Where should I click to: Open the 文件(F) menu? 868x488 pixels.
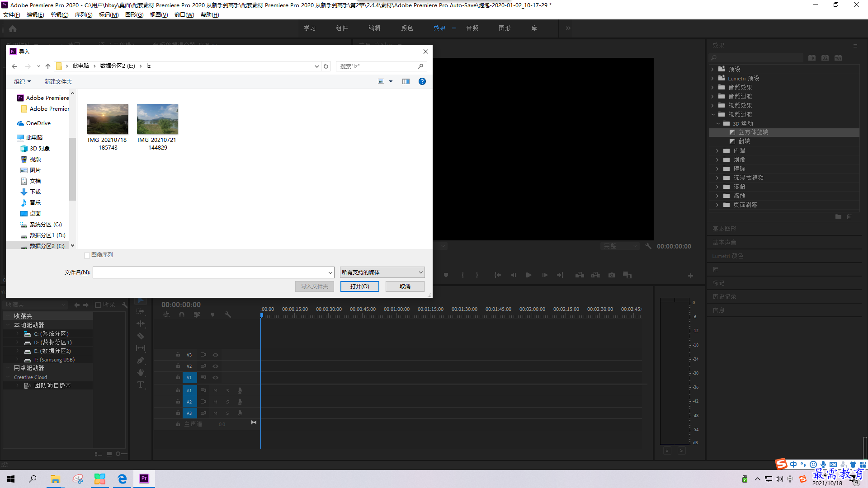[x=12, y=15]
